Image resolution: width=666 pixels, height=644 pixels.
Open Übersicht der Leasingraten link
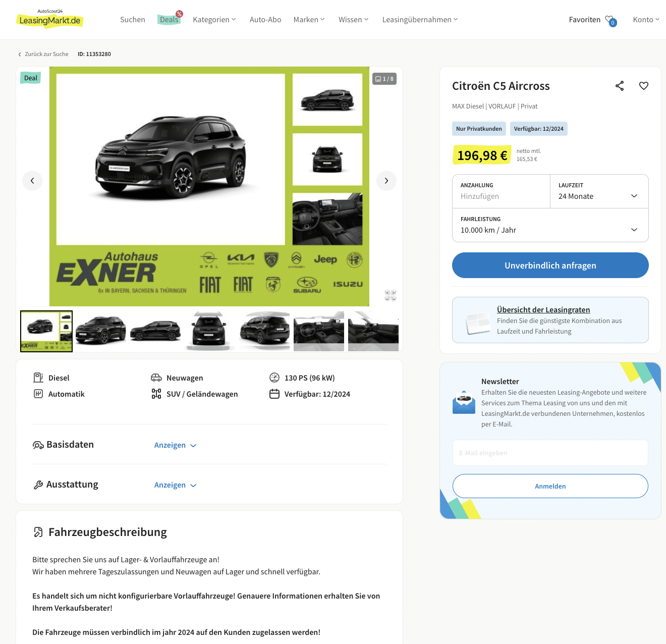543,310
